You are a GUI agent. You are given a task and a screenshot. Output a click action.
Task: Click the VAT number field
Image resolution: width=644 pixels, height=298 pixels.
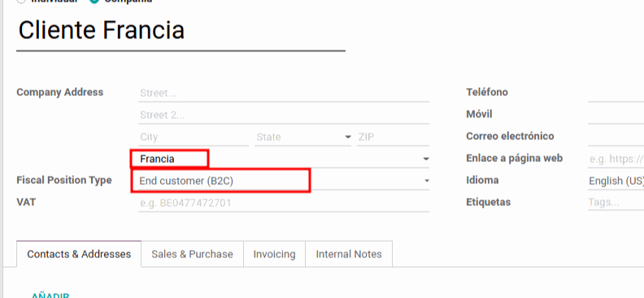click(x=284, y=203)
